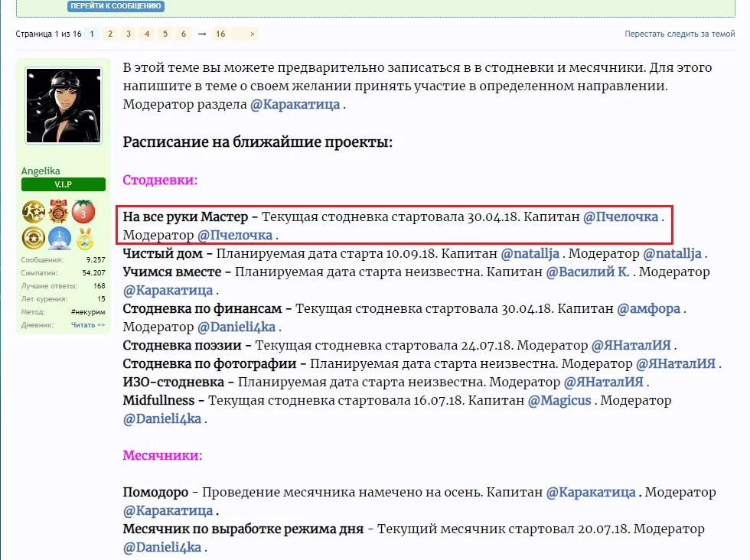Viewport: 750px width, 560px height.
Task: Click the next page arrow button
Action: (x=252, y=34)
